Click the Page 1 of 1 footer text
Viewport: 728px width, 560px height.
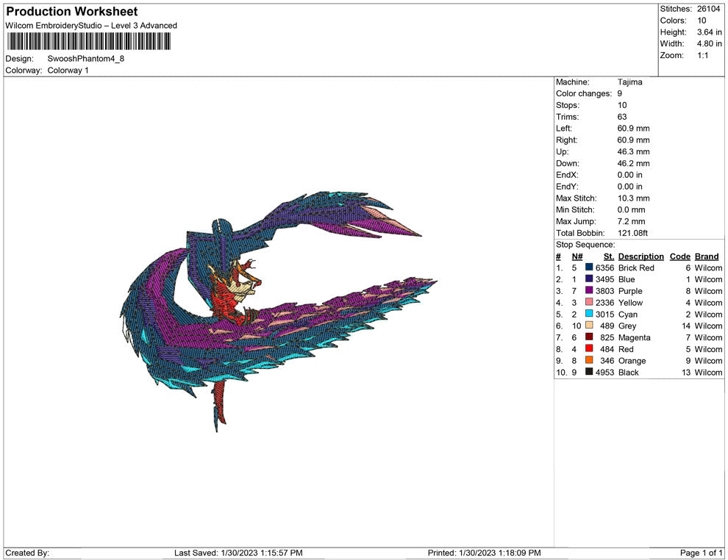pyautogui.click(x=702, y=553)
